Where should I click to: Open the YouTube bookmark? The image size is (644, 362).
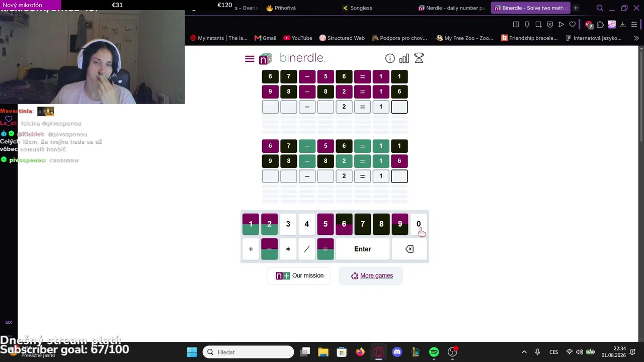pyautogui.click(x=298, y=38)
